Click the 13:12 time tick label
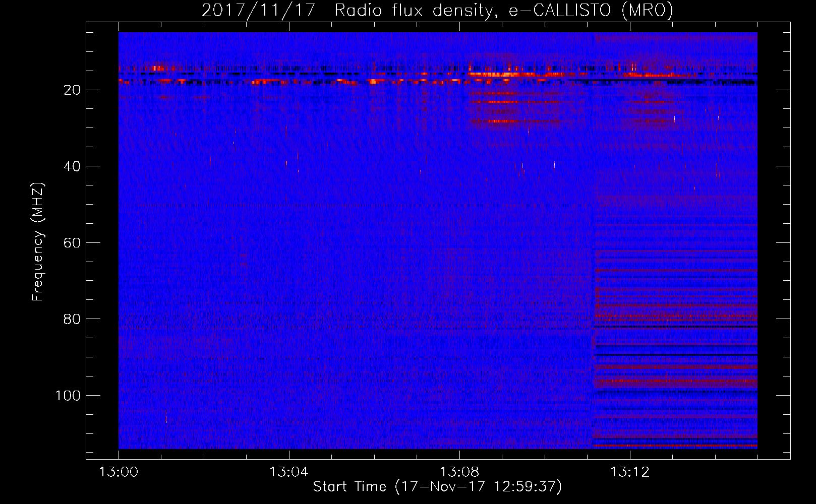Image resolution: width=816 pixels, height=504 pixels. [x=630, y=472]
